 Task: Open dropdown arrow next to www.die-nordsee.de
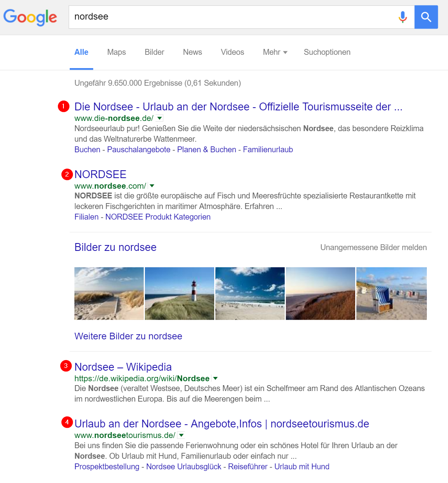(159, 118)
